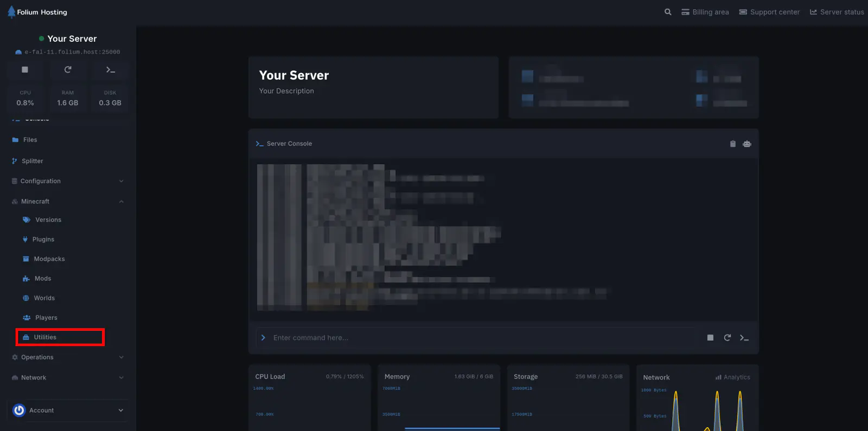The height and width of the screenshot is (431, 868).
Task: Click the terminal icon right of command input
Action: [744, 338]
